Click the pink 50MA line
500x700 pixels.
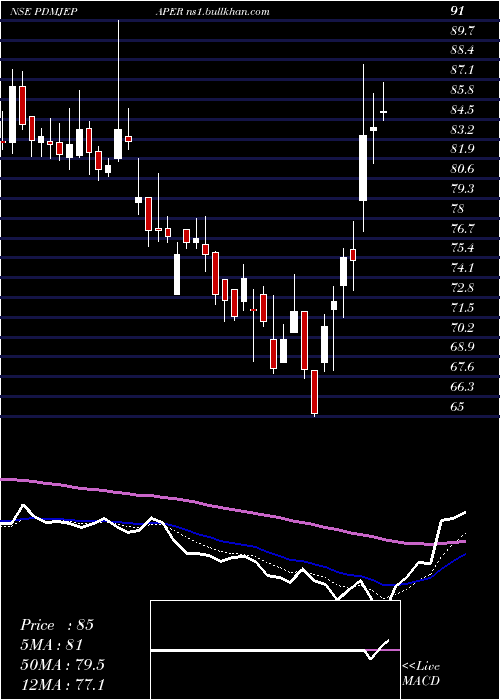[x=232, y=510]
